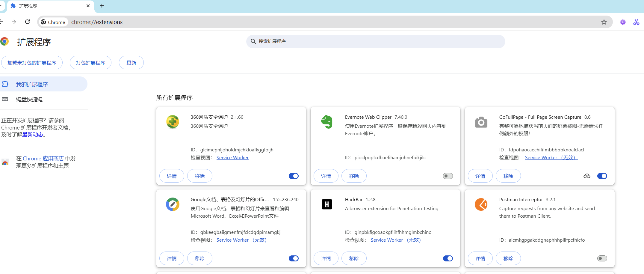Open a new browser tab

102,6
